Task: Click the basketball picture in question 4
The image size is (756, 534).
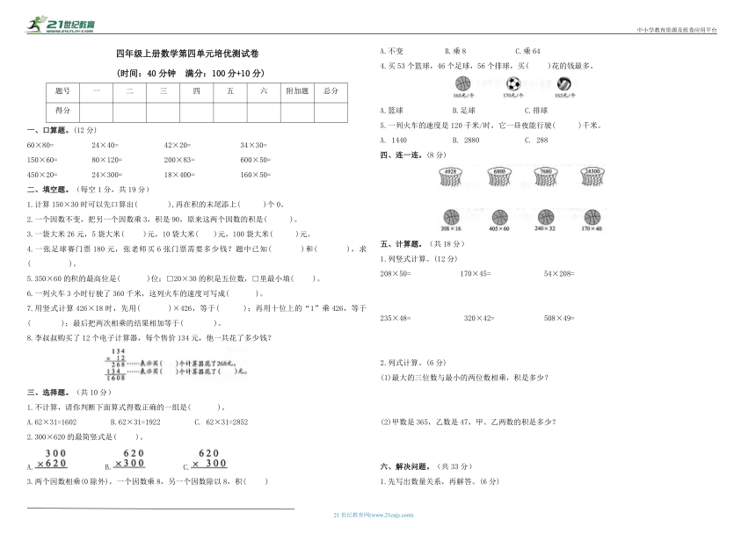Action: tap(462, 83)
